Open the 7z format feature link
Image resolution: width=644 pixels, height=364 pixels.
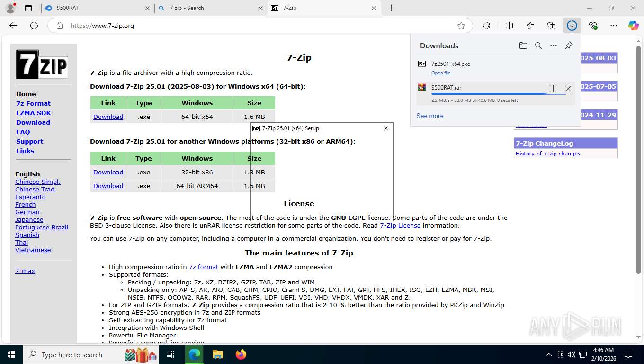[204, 267]
